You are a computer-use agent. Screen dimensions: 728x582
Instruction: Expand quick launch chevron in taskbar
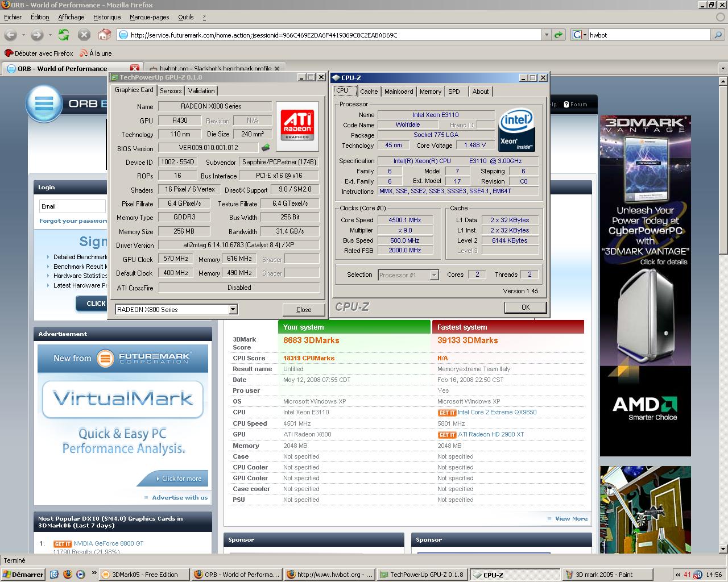click(x=93, y=574)
